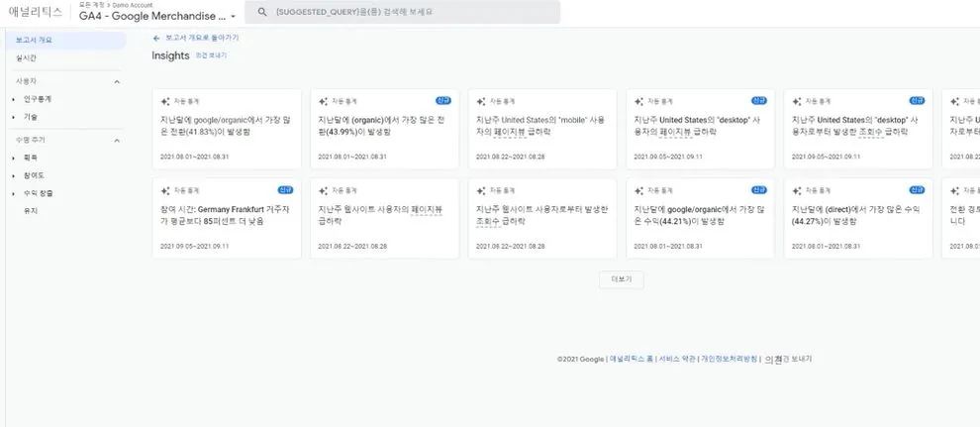Click underlined 페이지뷰 in United States mobile card
The width and height of the screenshot is (980, 427).
coord(508,132)
